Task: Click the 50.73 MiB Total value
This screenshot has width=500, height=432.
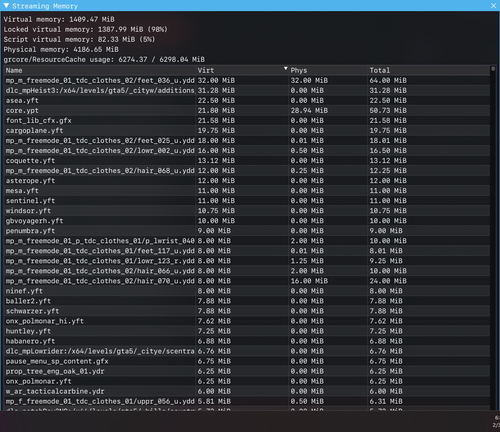Action: coord(388,110)
